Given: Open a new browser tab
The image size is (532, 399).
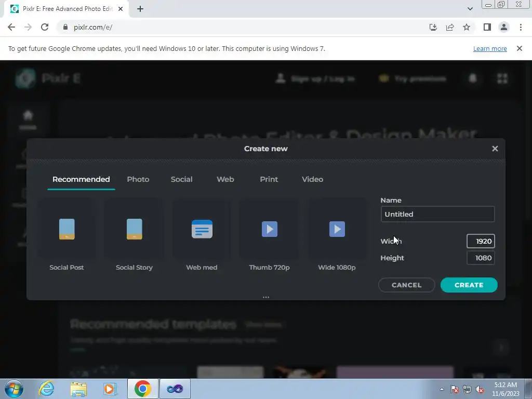Looking at the screenshot, I should point(140,9).
